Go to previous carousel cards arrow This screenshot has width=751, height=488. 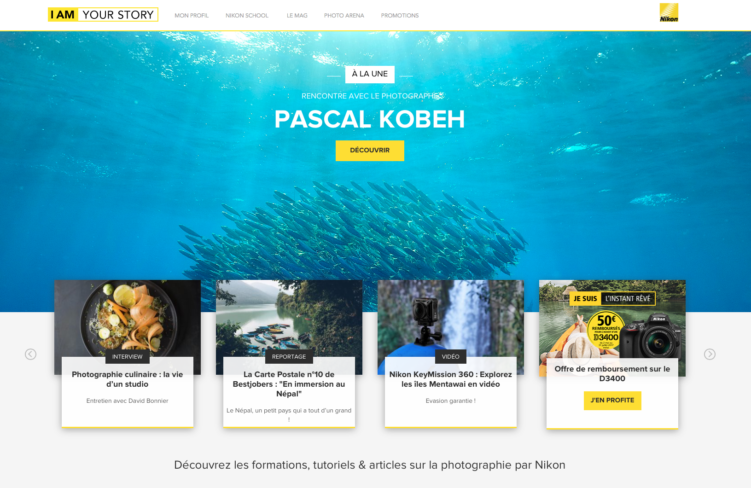click(30, 354)
